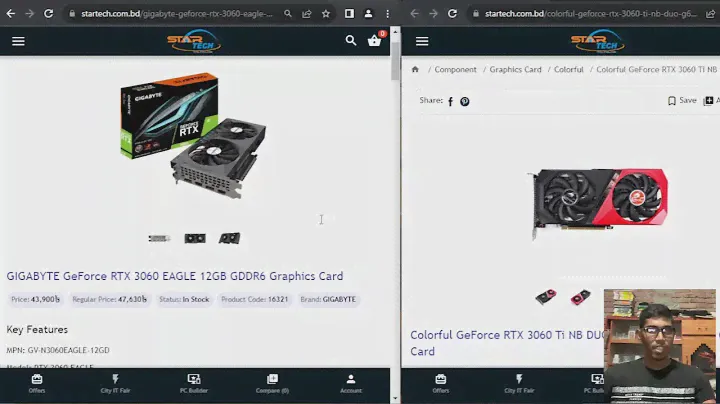Open hamburger menu in right Star Tech page

coord(422,41)
